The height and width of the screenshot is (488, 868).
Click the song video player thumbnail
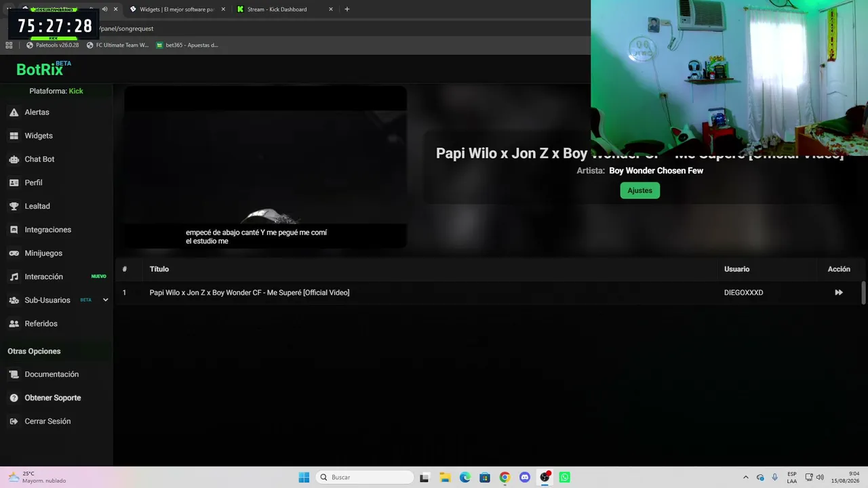coord(265,167)
